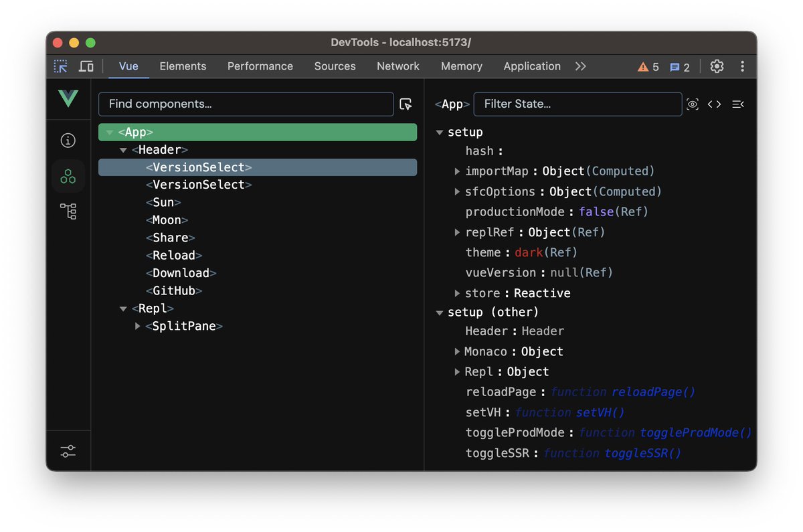Expand the Repl object in setup (other)
Viewport: 803px width, 532px height.
pos(457,371)
